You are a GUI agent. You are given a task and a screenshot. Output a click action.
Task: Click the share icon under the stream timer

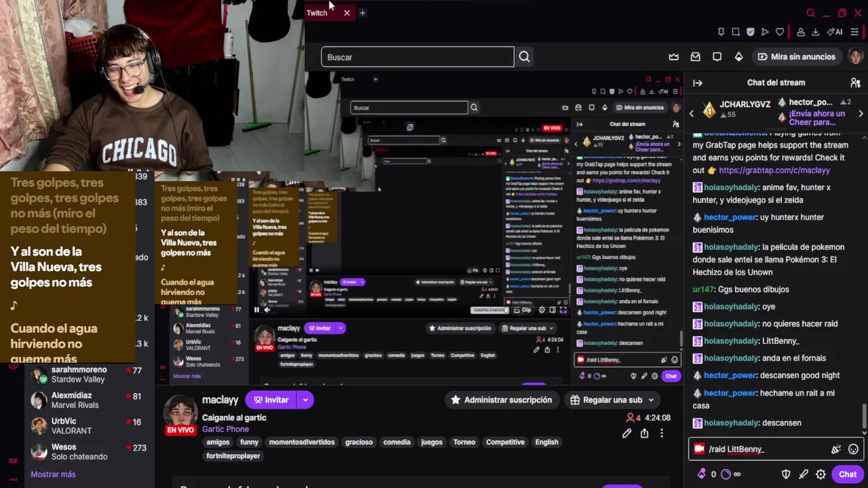644,433
